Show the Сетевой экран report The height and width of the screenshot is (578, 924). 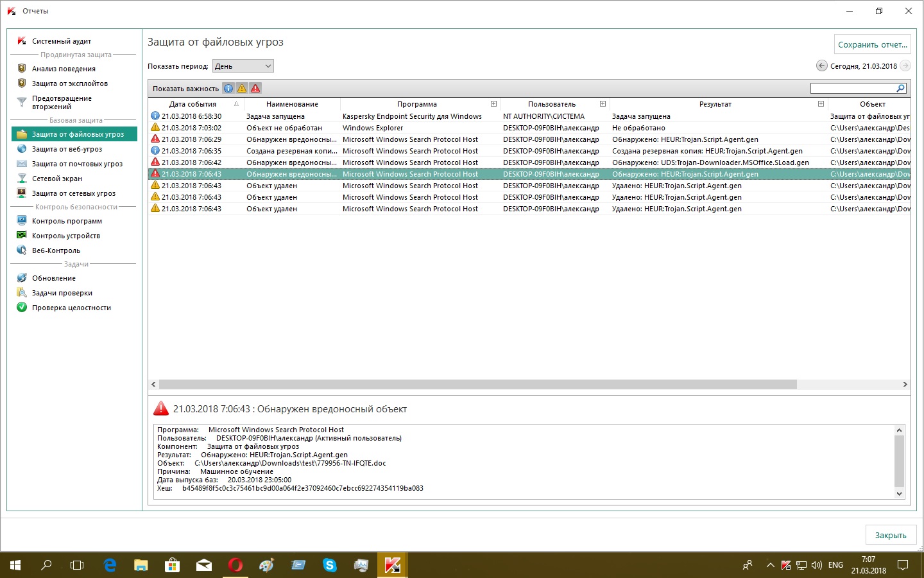point(56,179)
